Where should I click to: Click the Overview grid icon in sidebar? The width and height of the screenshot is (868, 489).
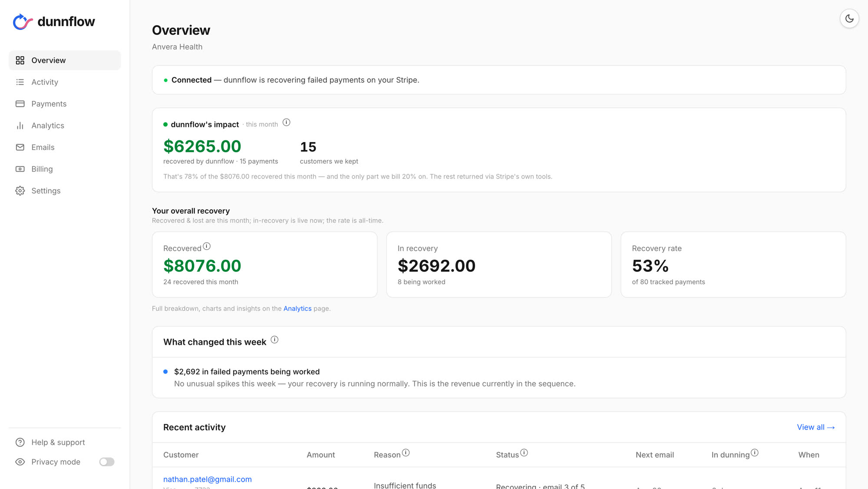coord(20,60)
